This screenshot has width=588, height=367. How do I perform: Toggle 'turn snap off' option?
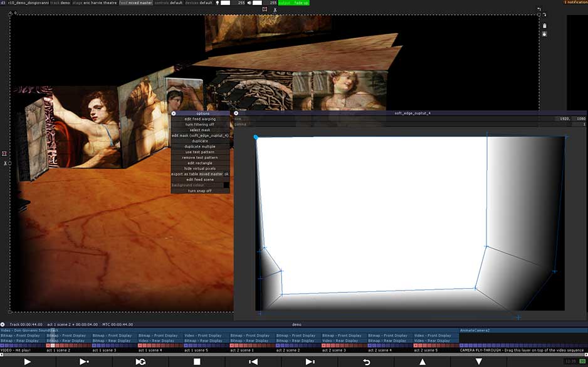(x=201, y=190)
